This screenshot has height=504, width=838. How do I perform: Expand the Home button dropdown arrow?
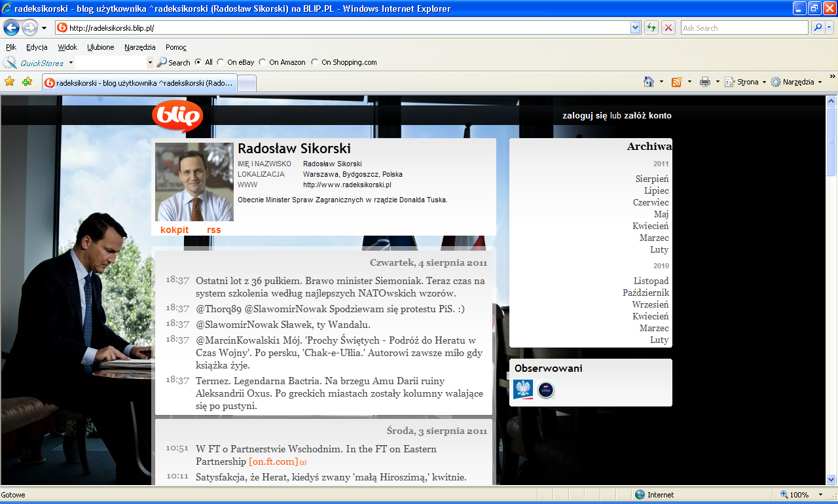point(661,82)
